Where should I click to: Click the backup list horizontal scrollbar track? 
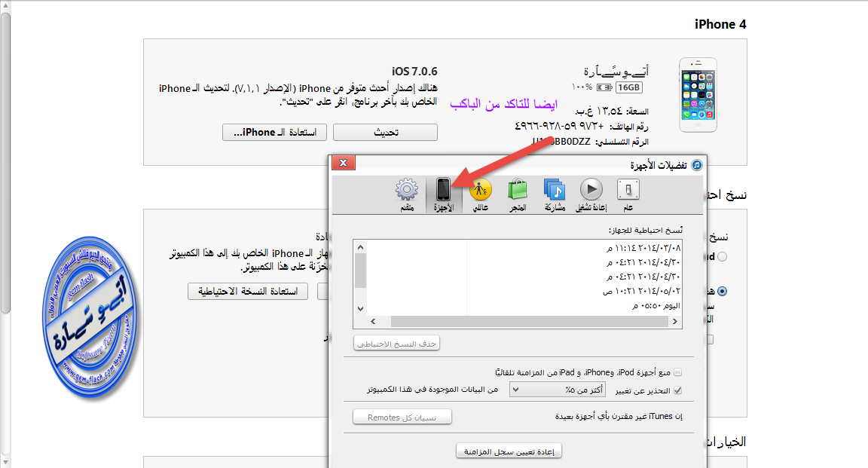pyautogui.click(x=530, y=321)
